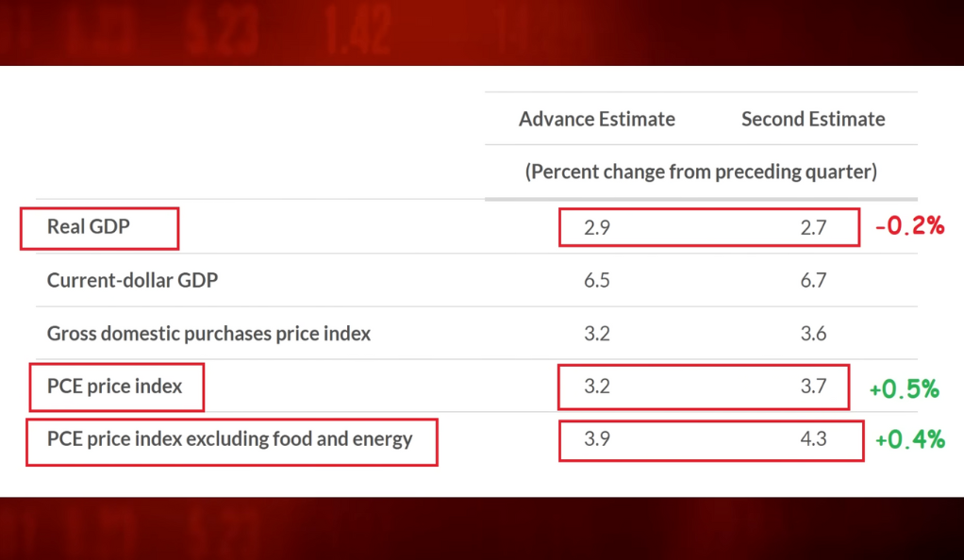
Task: Select the PCE price index label
Action: (114, 386)
